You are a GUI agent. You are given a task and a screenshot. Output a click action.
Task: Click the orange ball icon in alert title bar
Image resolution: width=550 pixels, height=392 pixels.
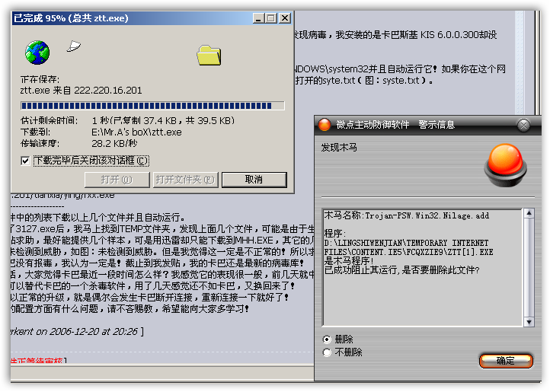325,125
